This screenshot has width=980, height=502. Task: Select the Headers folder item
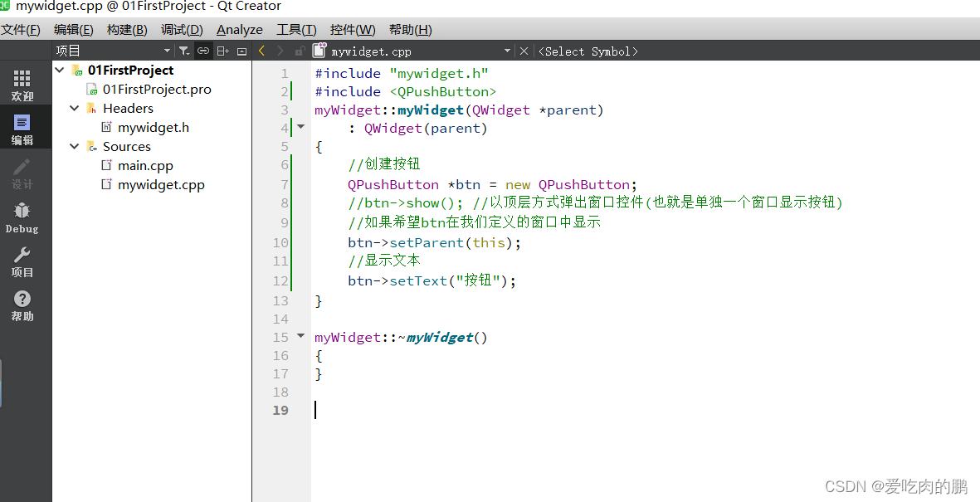coord(128,108)
